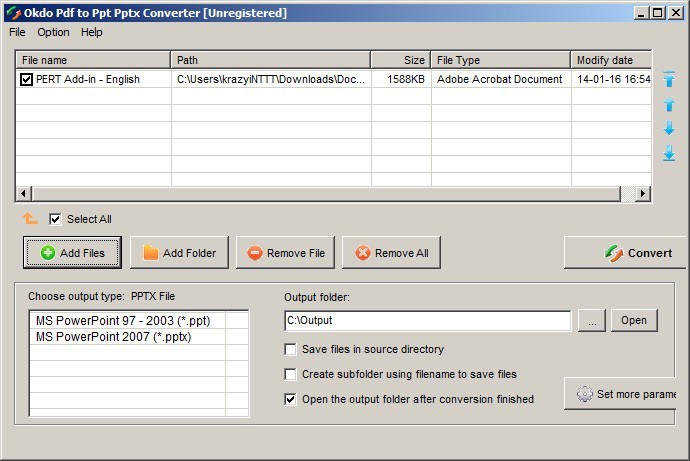Click the C:\Users\krazyiNTTT\Downloads path cell
Viewport: 690px width, 461px height.
click(x=271, y=79)
